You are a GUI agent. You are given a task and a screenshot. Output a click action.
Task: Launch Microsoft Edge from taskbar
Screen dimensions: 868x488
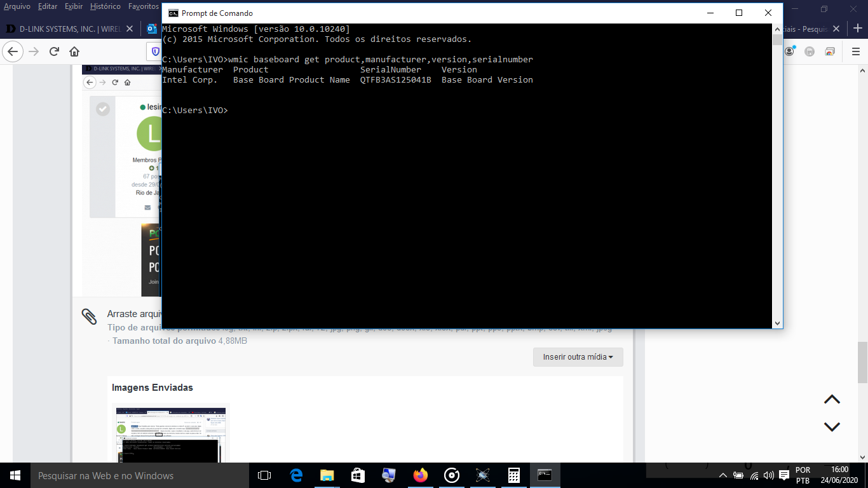click(x=296, y=475)
